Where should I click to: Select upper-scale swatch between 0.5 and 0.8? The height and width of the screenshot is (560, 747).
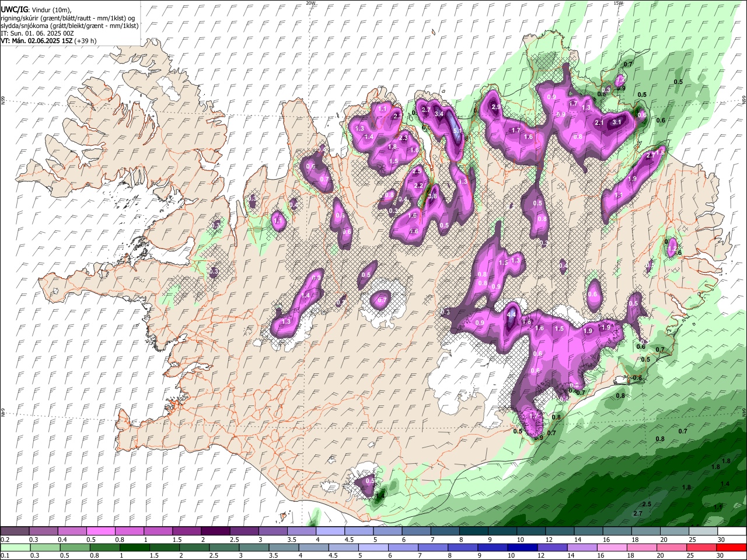(x=100, y=531)
